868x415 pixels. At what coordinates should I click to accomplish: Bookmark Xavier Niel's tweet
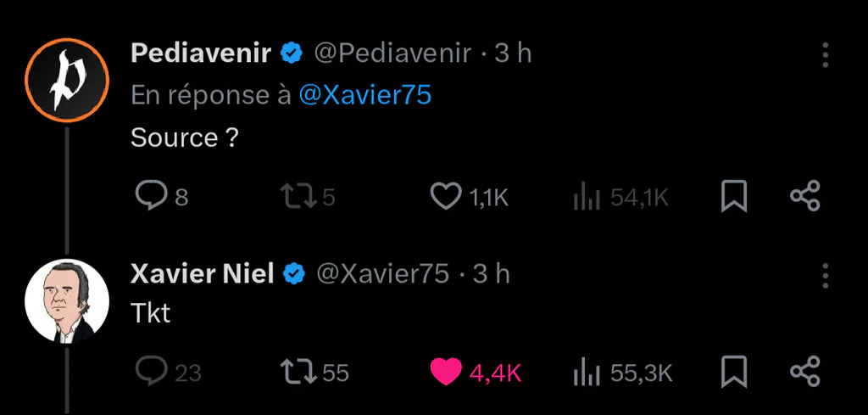pos(734,372)
